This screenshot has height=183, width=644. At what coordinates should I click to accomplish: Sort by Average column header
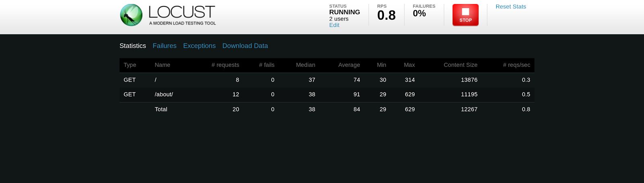tap(349, 65)
